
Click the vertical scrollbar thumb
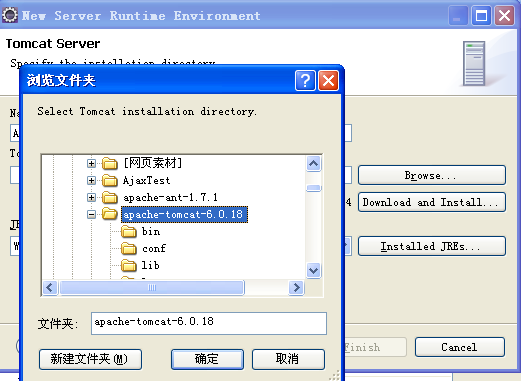[314, 188]
